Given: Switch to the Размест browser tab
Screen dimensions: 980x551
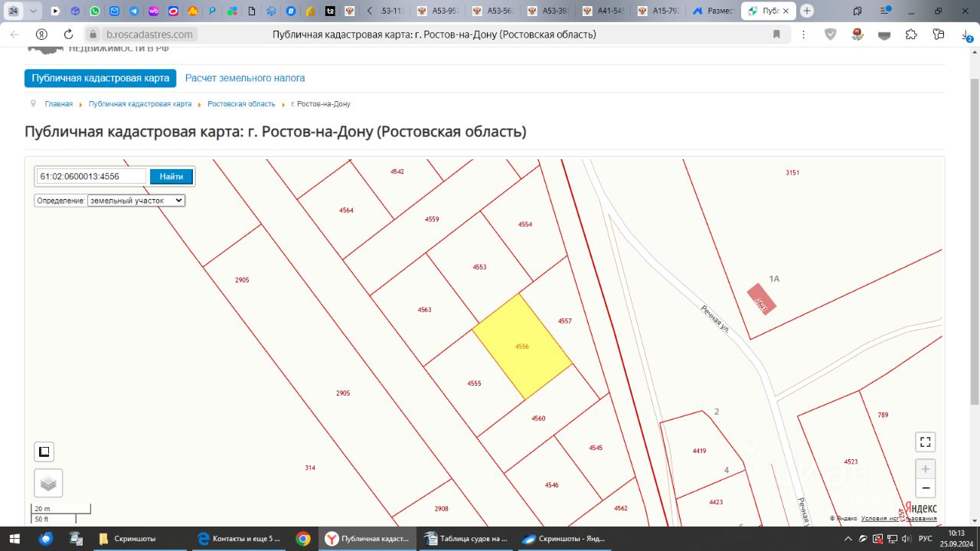Looking at the screenshot, I should click(714, 11).
